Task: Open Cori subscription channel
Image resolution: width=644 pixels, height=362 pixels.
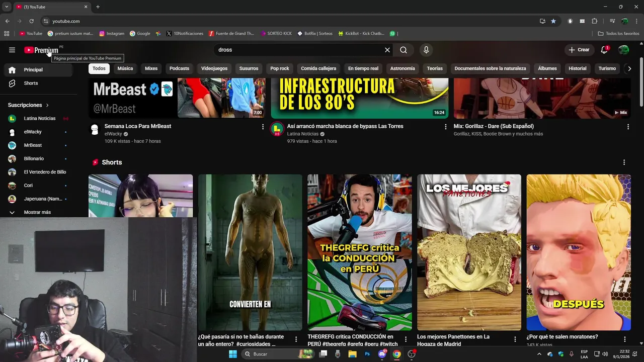Action: point(38,186)
